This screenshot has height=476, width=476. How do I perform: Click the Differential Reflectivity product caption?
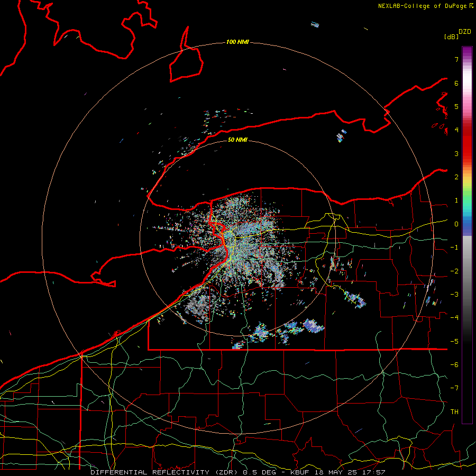(x=237, y=472)
